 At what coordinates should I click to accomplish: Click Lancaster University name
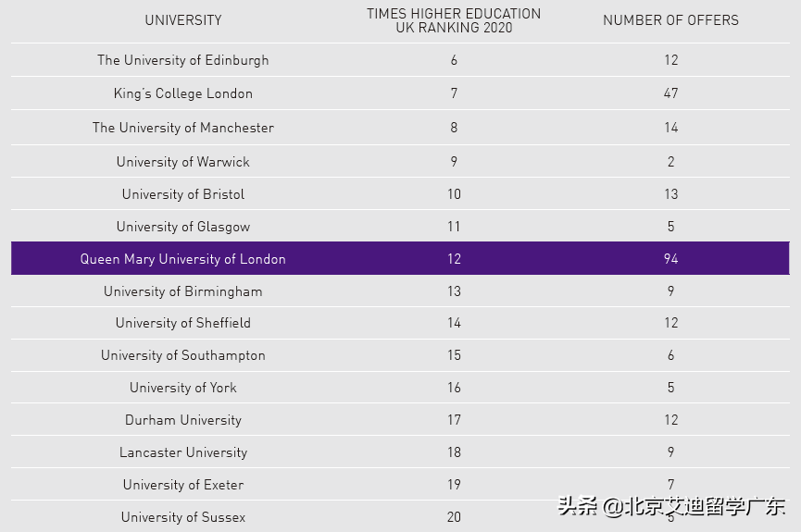183,452
